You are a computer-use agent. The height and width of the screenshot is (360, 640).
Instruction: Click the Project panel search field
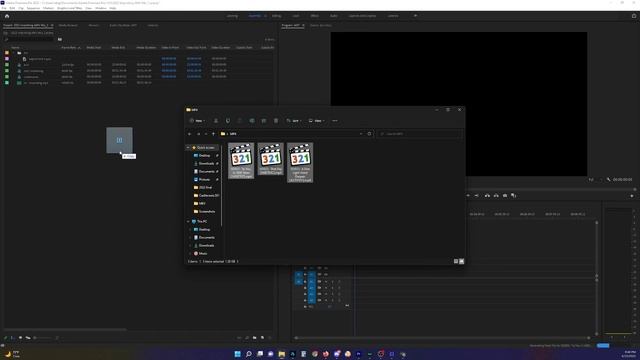click(x=29, y=40)
